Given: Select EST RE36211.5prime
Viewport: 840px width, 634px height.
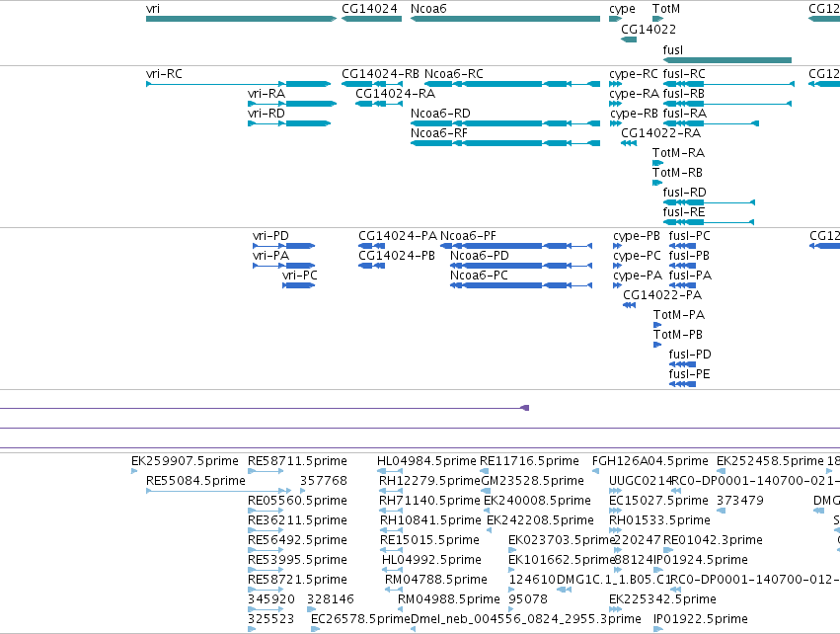Looking at the screenshot, I should point(266,530).
